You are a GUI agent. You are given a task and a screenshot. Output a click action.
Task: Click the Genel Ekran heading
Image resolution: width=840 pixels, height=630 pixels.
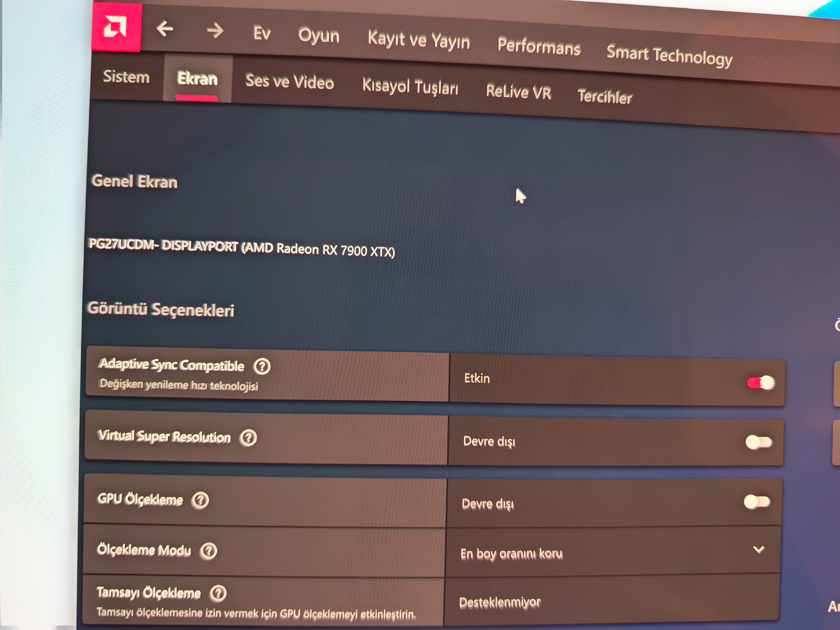click(x=134, y=181)
